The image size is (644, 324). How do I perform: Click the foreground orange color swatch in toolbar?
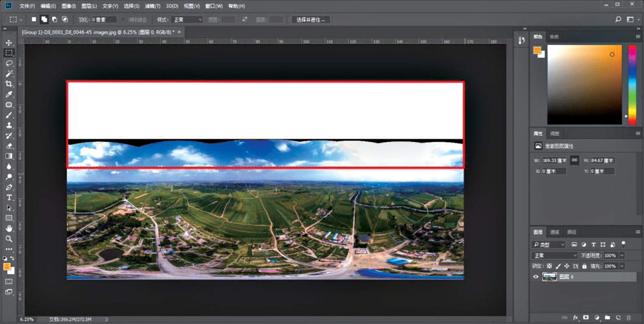tap(6, 267)
